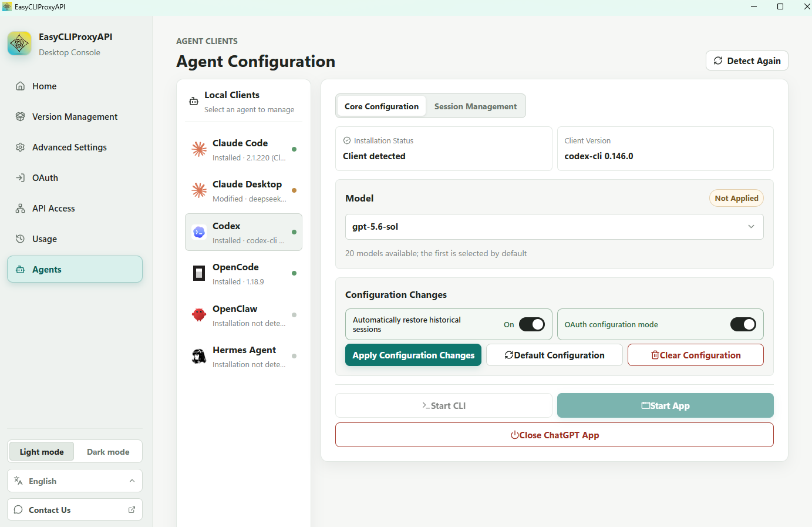Screen dimensions: 812x527
Task: Click the Installation Status checkmark icon
Action: pyautogui.click(x=347, y=140)
